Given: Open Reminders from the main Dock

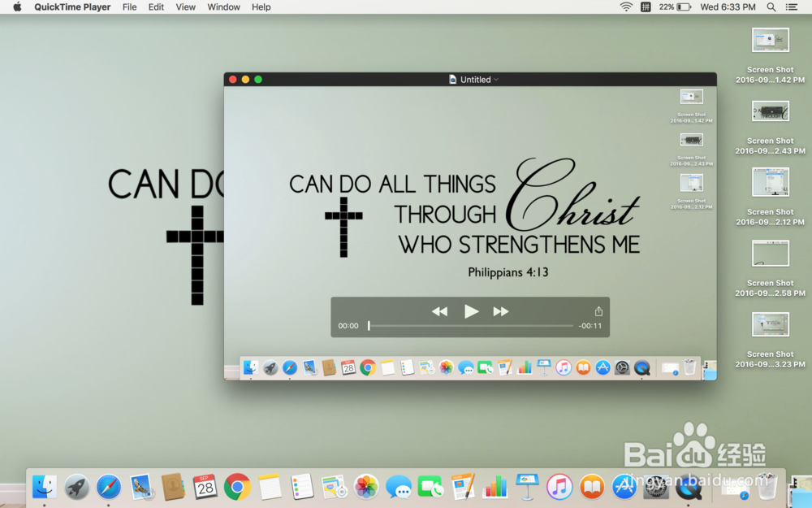Looking at the screenshot, I should [x=301, y=487].
